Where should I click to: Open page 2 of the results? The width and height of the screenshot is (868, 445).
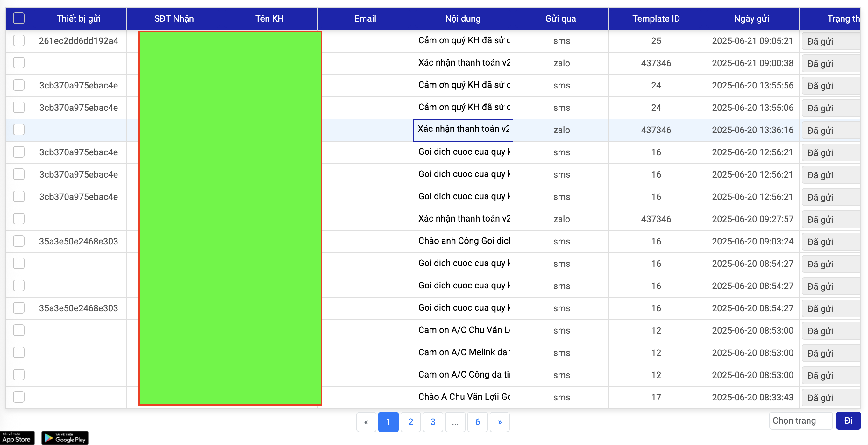[x=410, y=422]
